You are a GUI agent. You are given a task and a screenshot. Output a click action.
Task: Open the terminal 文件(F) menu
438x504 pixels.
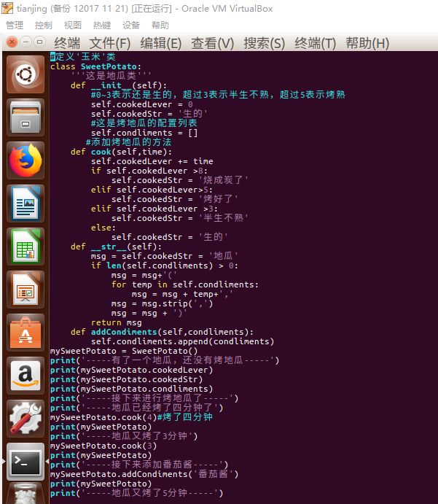click(x=110, y=43)
